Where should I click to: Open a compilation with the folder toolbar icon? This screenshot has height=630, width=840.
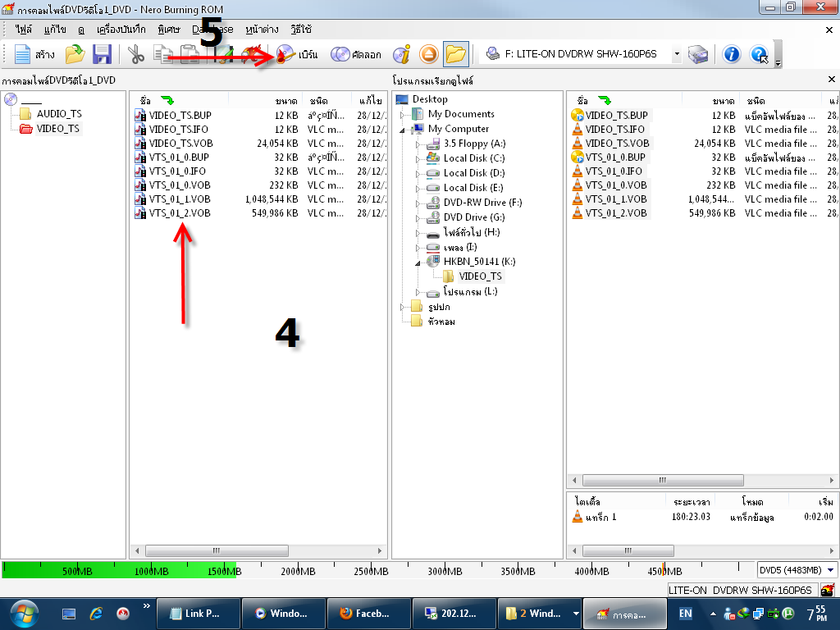tap(75, 54)
